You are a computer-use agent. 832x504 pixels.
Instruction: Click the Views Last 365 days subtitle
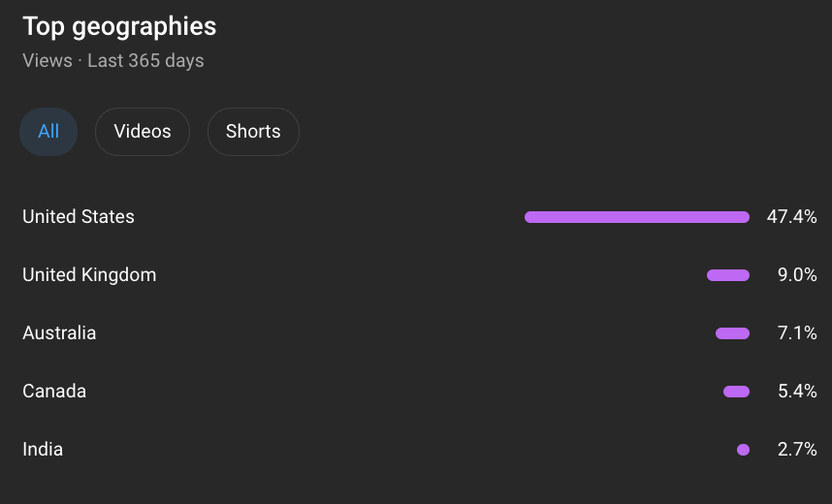[x=113, y=60]
